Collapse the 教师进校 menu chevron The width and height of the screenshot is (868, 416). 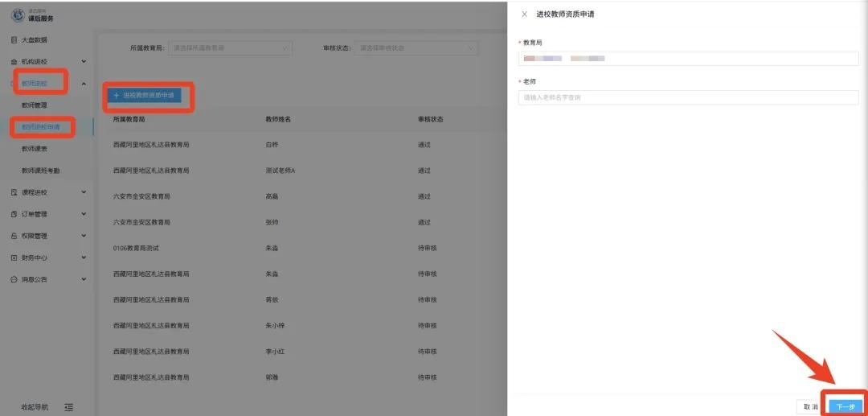click(84, 84)
